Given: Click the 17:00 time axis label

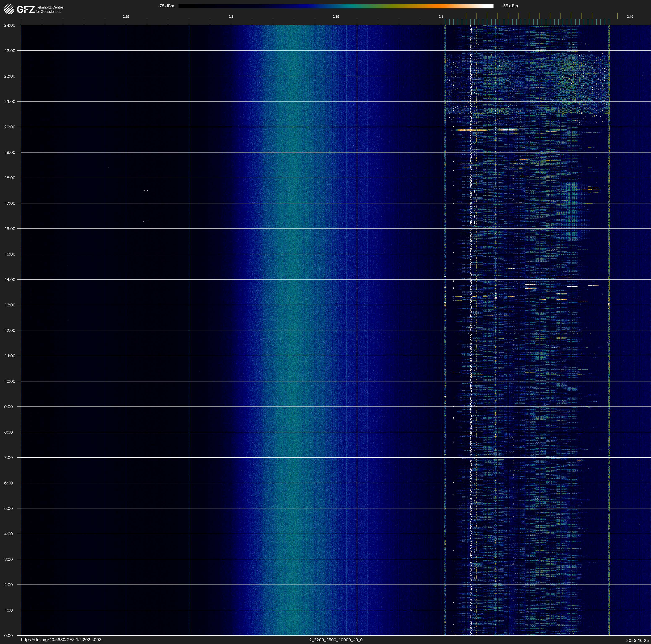Looking at the screenshot, I should tap(10, 203).
